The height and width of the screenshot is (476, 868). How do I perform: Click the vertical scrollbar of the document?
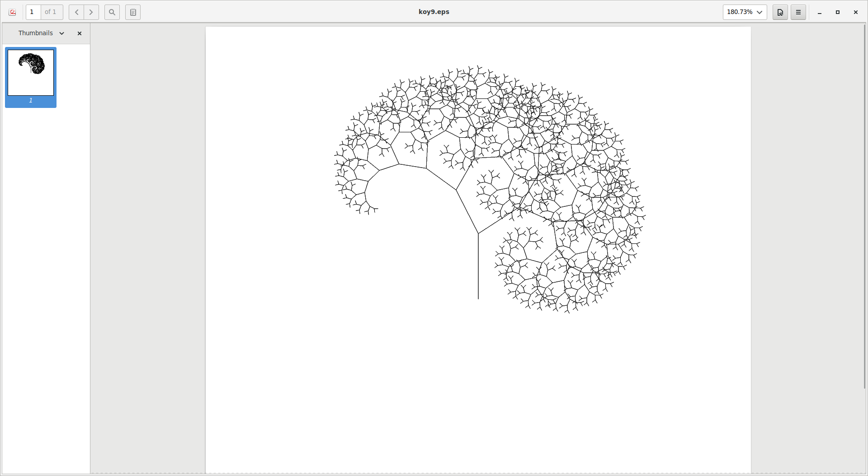click(x=865, y=206)
